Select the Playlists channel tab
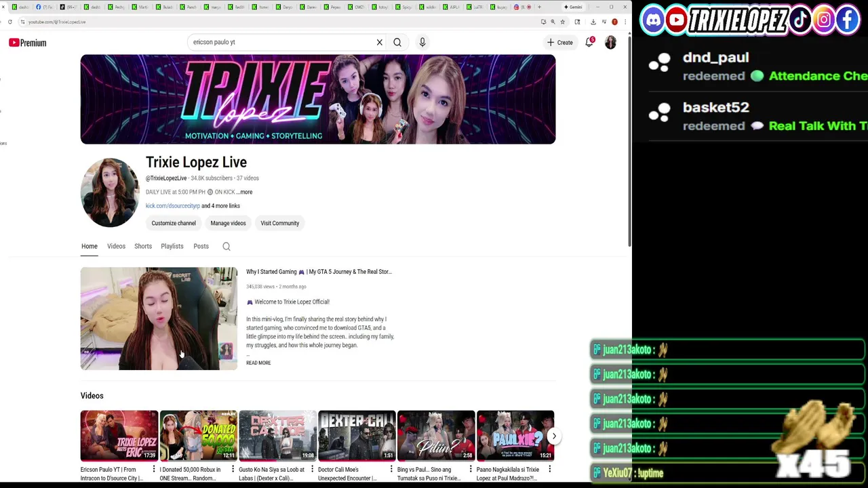The height and width of the screenshot is (488, 868). (172, 246)
